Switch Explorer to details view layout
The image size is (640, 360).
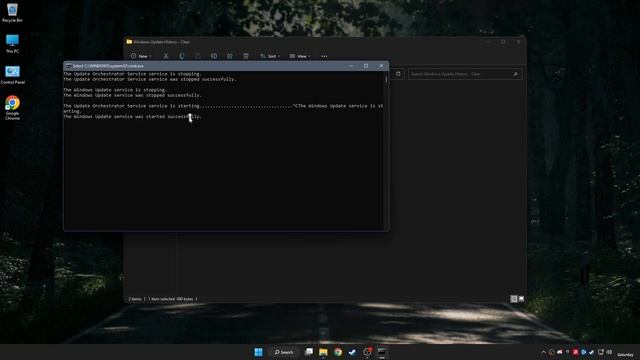pos(514,299)
